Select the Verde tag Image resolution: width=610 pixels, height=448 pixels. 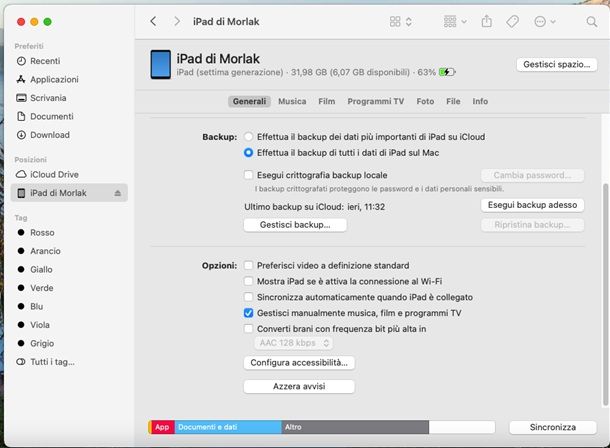(x=69, y=288)
